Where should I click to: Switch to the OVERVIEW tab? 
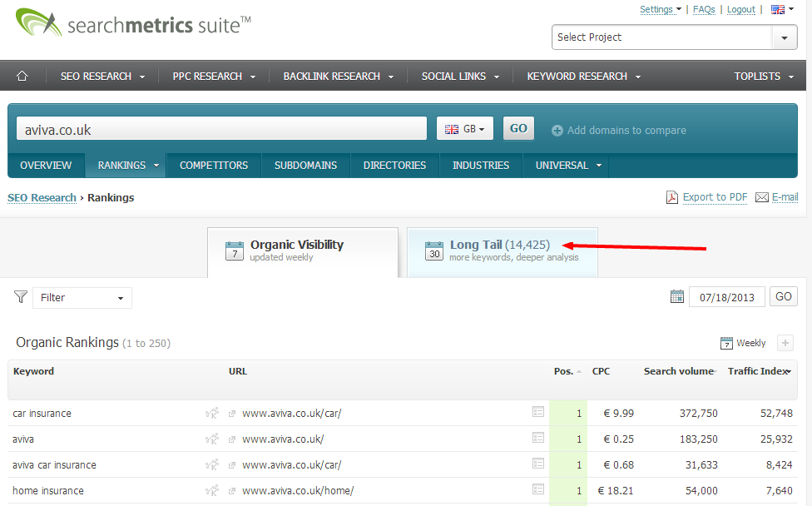[x=46, y=166]
